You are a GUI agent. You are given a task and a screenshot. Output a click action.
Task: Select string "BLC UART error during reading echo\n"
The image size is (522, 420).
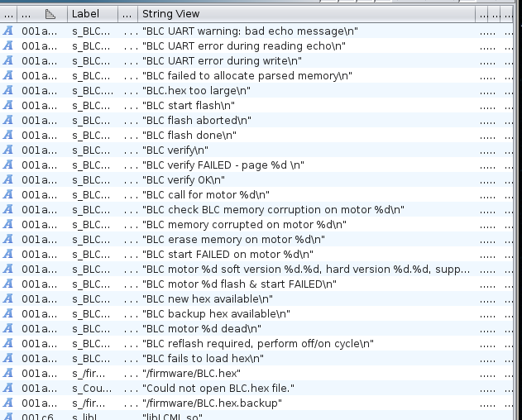coord(244,46)
